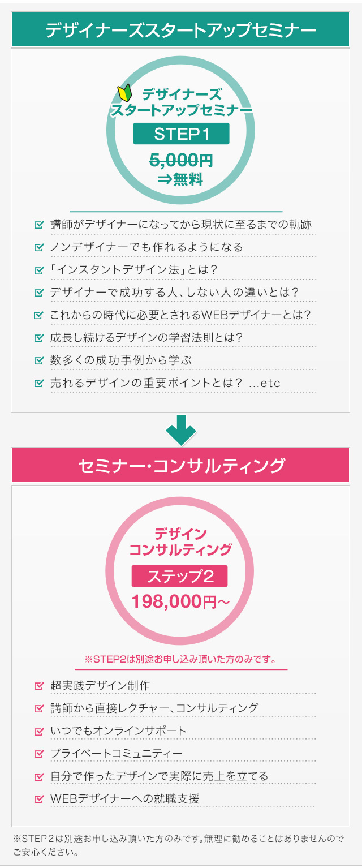The width and height of the screenshot is (362, 868).
Task: Click the 198,000円〜 price text
Action: (x=180, y=601)
